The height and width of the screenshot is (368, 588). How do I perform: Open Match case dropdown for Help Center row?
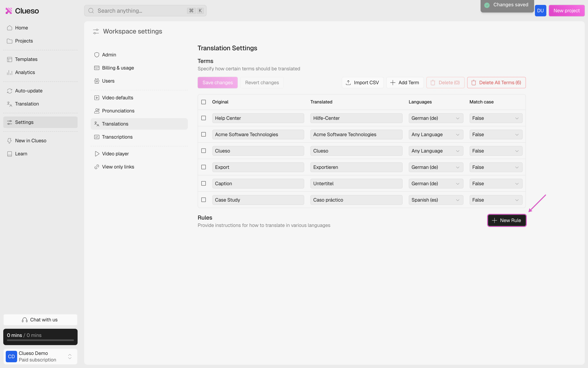click(496, 118)
